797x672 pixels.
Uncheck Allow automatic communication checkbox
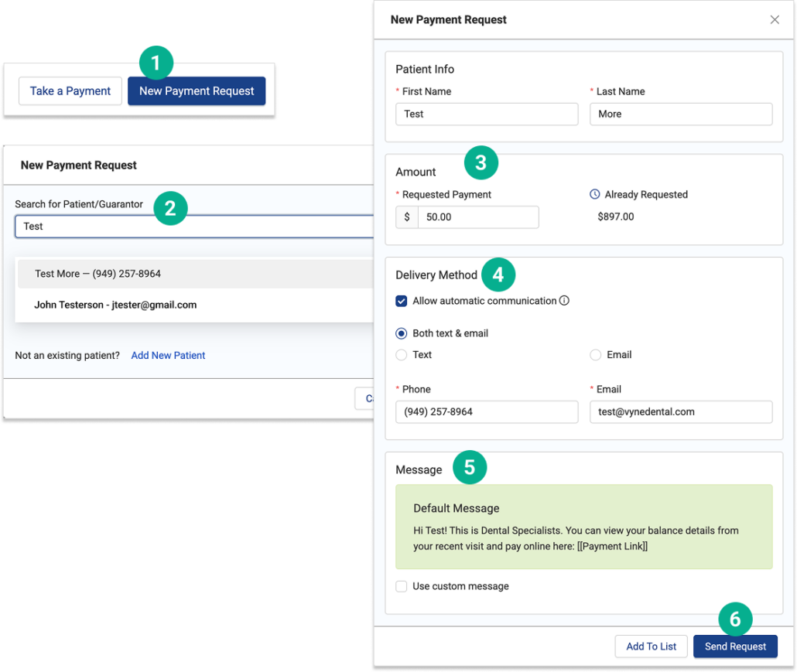click(x=402, y=301)
